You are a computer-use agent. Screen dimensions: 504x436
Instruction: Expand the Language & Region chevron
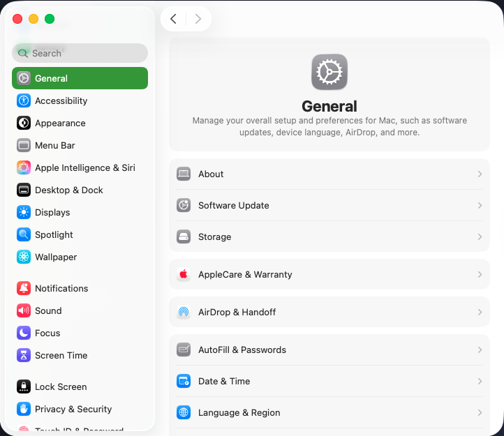point(480,412)
